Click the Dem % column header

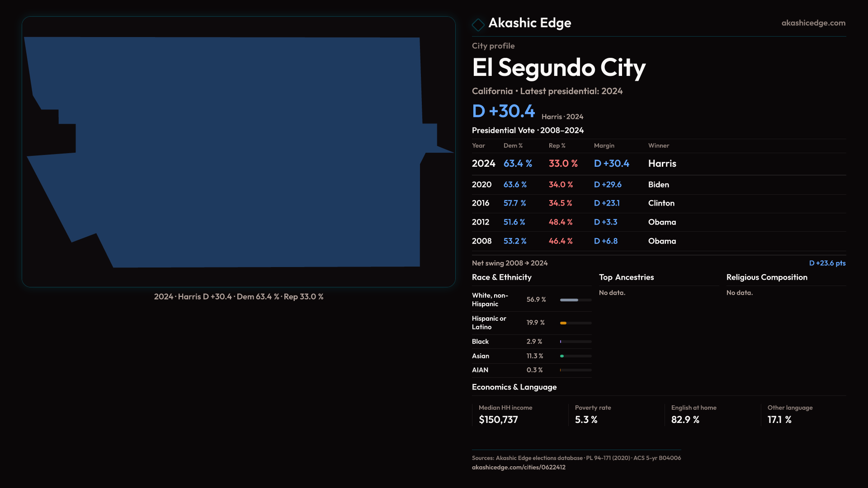pos(513,145)
